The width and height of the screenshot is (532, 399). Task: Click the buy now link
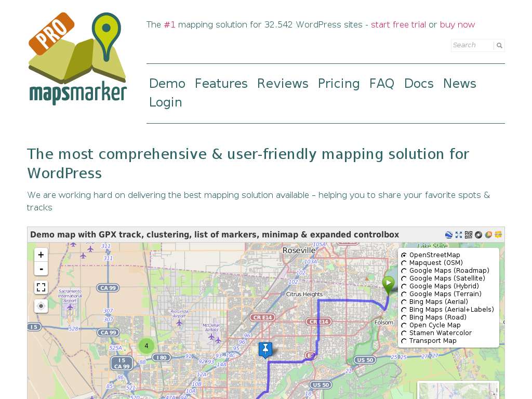(457, 25)
